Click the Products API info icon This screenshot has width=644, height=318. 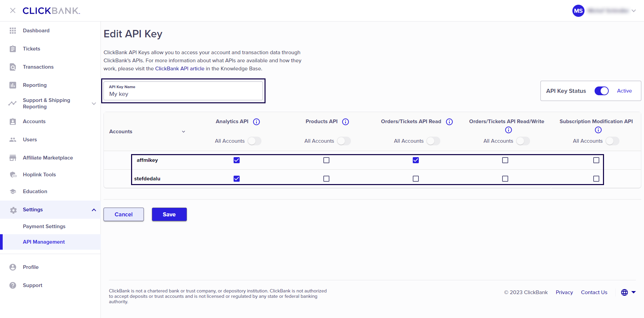(x=346, y=122)
